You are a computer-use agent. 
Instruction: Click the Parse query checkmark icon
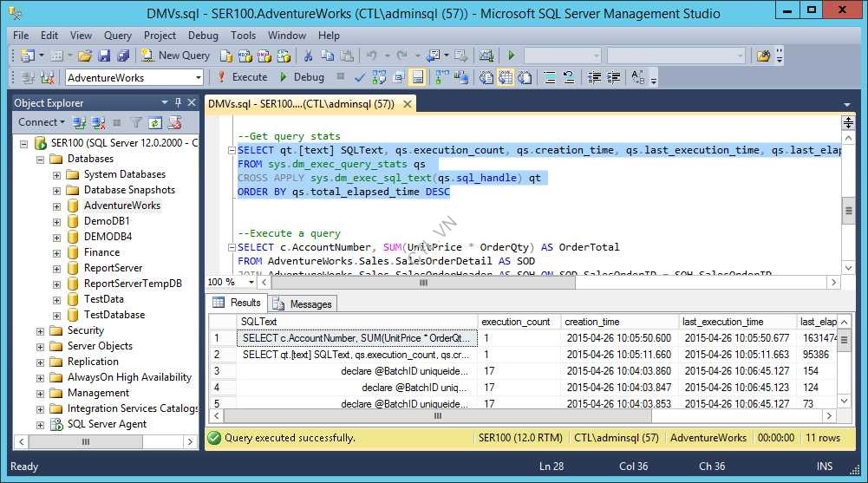point(360,77)
